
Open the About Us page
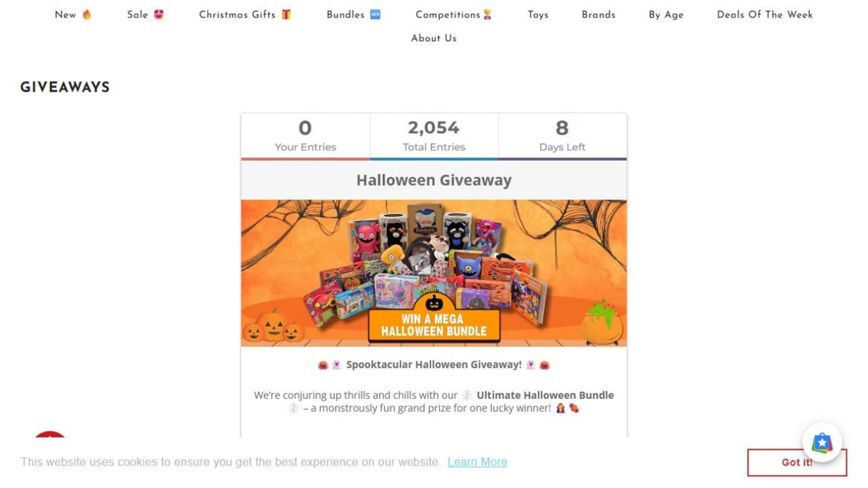click(434, 38)
